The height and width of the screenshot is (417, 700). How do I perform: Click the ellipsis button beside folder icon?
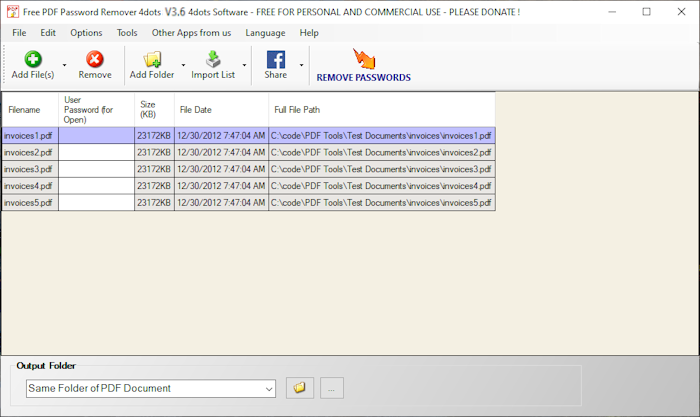click(x=332, y=388)
